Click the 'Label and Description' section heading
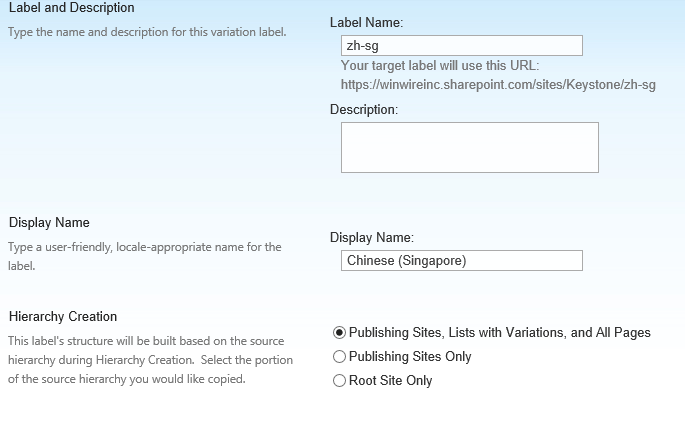Image resolution: width=685 pixels, height=445 pixels. (x=72, y=7)
